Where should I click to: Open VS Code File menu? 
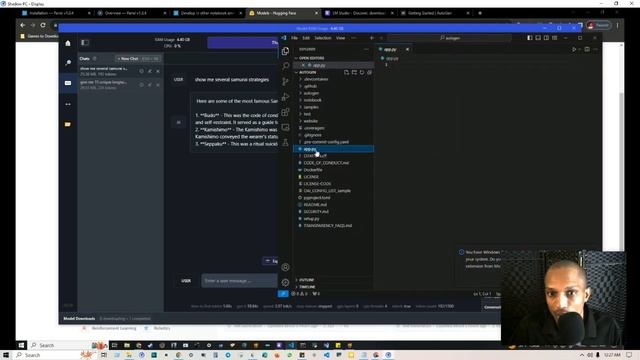pyautogui.click(x=294, y=38)
